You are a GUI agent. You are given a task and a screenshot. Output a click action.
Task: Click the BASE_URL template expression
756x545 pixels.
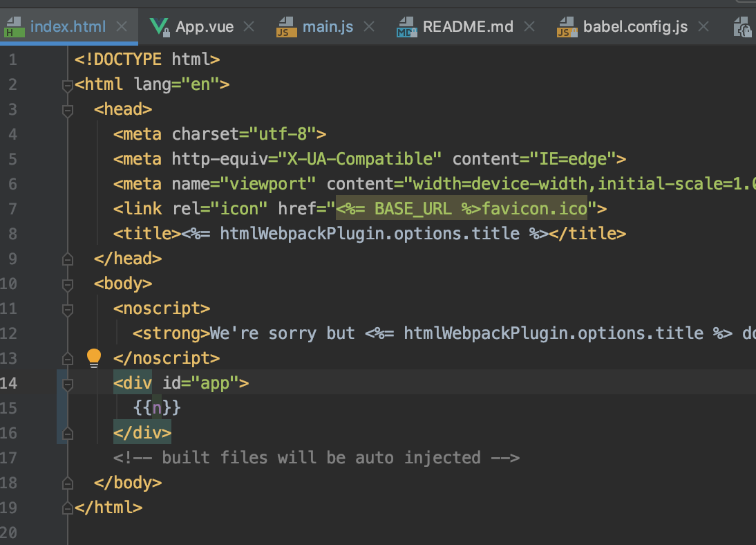(408, 209)
